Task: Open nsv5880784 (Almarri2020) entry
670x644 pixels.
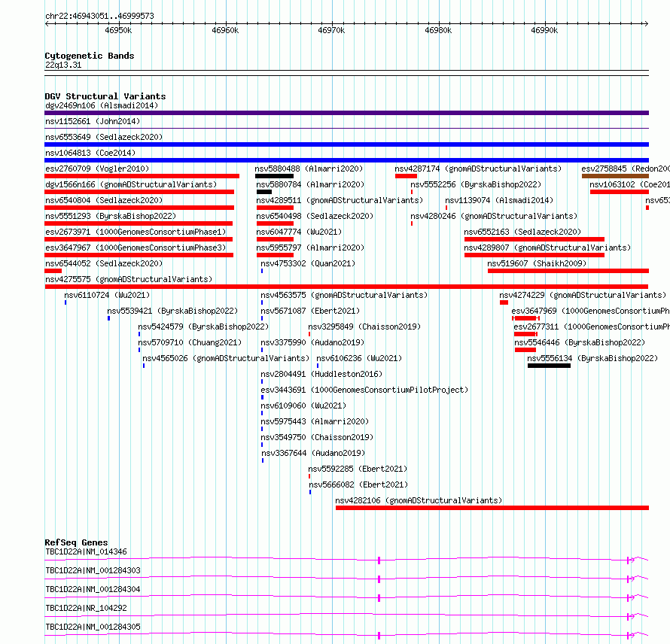Action: point(310,184)
